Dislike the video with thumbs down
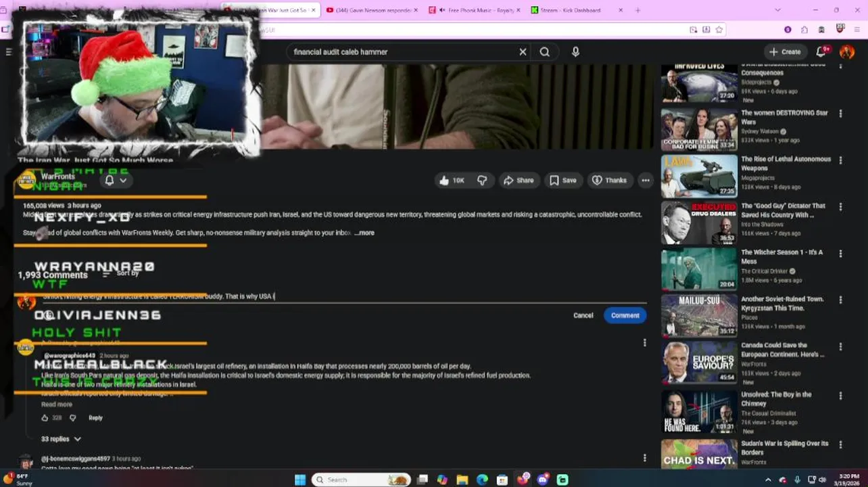Viewport: 868px width, 487px height. pos(482,181)
